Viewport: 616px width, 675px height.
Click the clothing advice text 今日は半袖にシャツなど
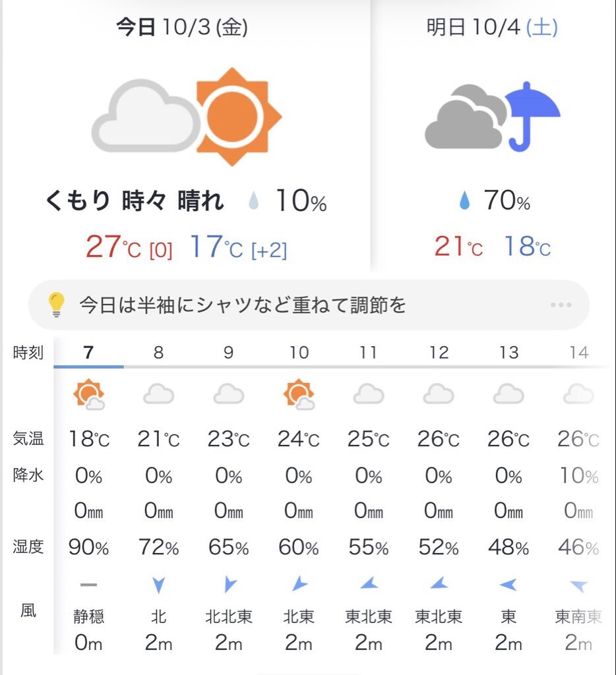click(242, 305)
